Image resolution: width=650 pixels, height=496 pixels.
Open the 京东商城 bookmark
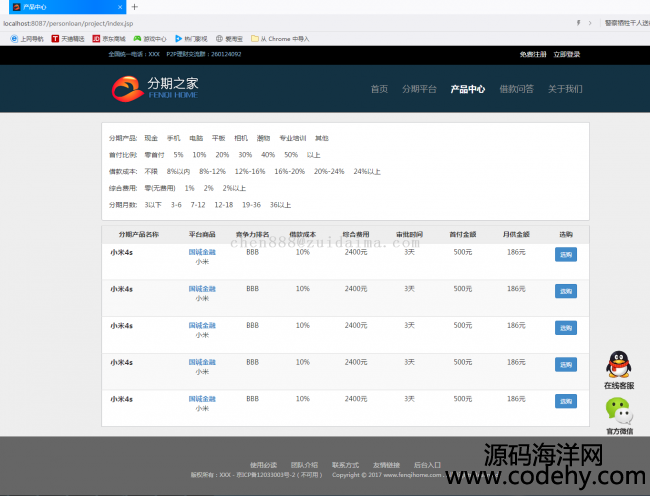pyautogui.click(x=109, y=39)
